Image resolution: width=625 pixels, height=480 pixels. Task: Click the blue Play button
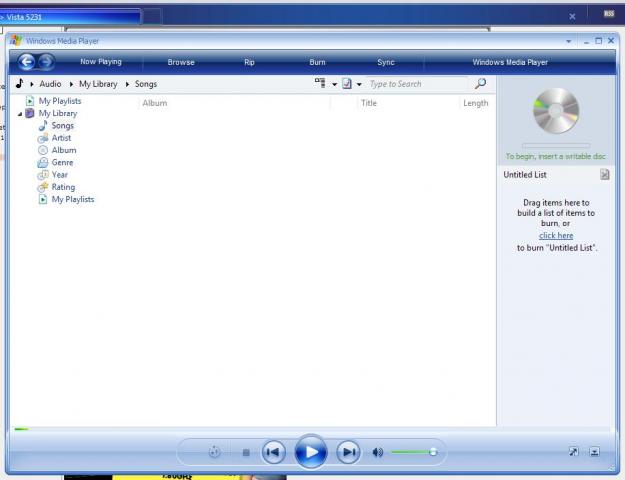click(311, 452)
